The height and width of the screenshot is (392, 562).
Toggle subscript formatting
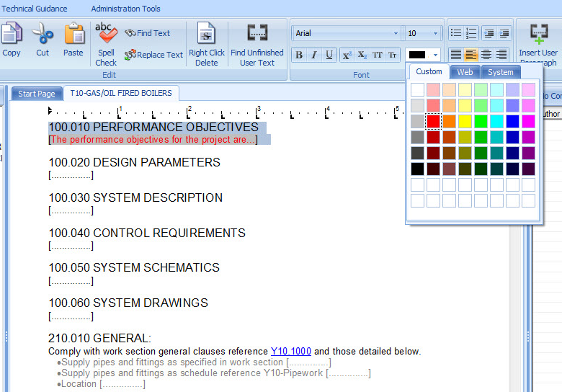click(362, 55)
